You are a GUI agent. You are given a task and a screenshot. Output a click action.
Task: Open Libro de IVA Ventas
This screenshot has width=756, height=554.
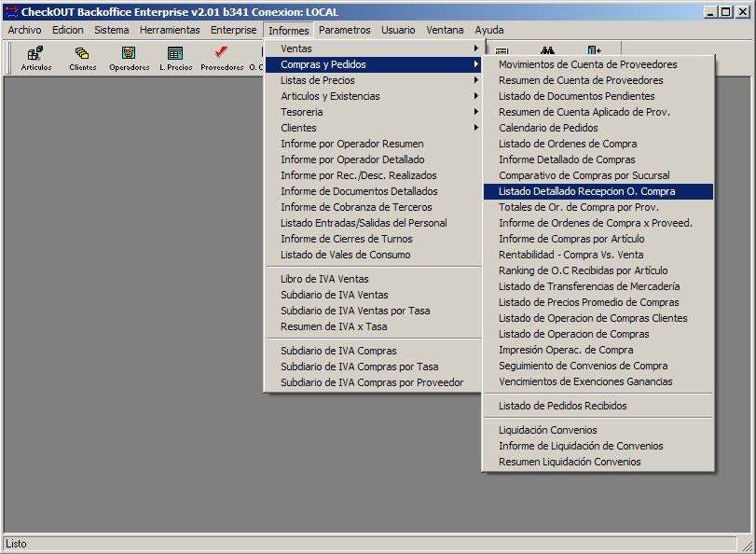click(x=373, y=279)
